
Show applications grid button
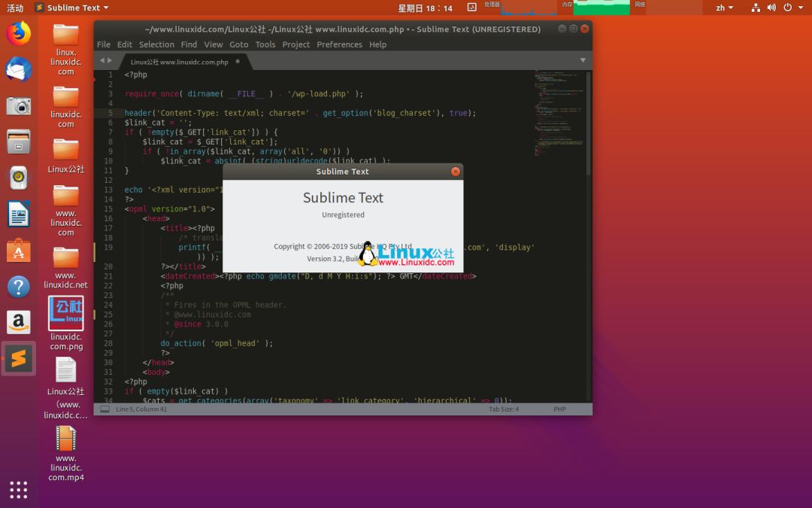19,489
